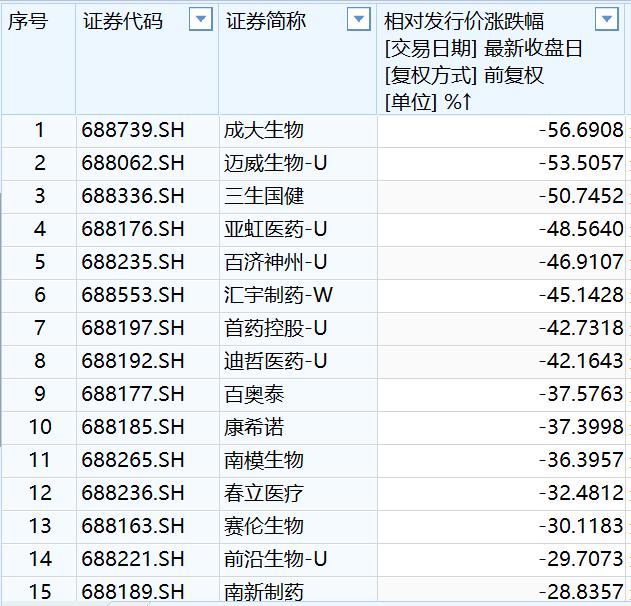Open the 证券代码 column filter dropdown
The image size is (631, 606).
pyautogui.click(x=201, y=20)
